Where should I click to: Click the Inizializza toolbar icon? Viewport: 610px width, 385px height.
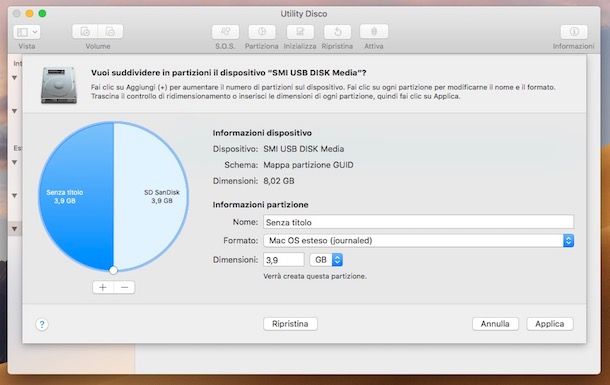coord(300,32)
